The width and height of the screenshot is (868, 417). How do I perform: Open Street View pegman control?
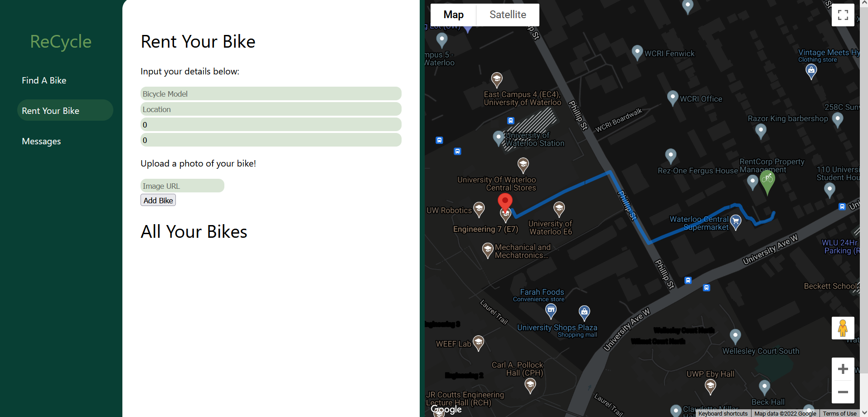[843, 328]
